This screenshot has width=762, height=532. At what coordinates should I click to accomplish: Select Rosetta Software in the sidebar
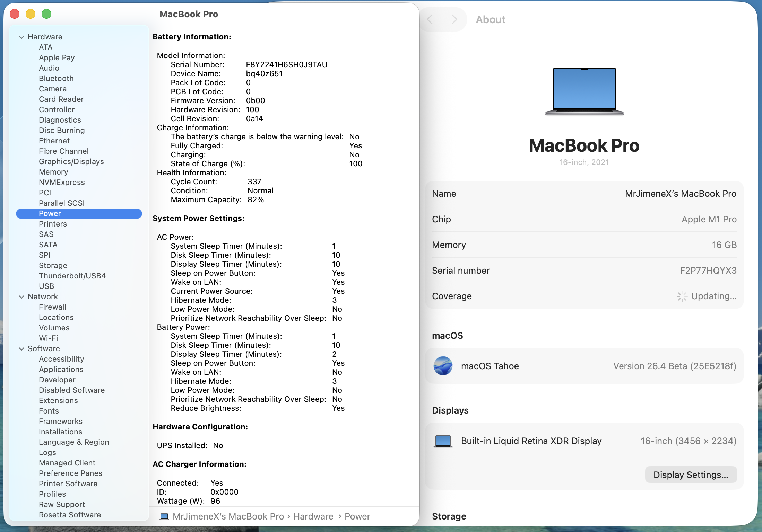[69, 515]
